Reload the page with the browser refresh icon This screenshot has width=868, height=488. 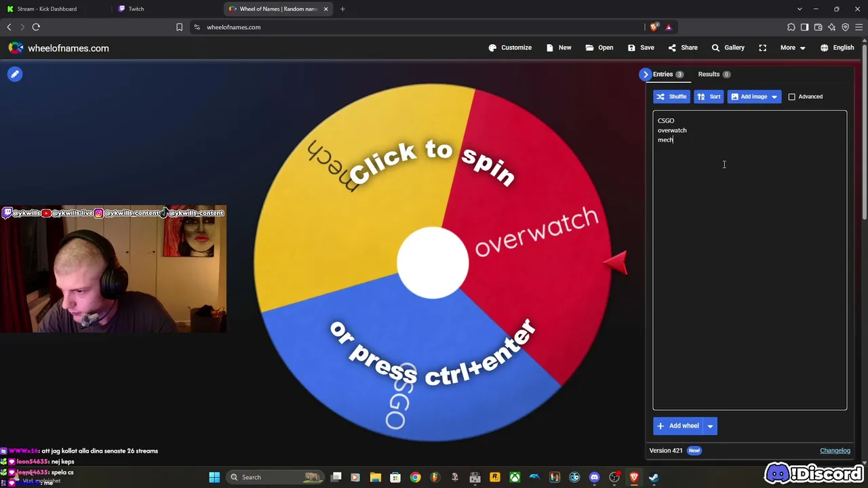coord(36,27)
